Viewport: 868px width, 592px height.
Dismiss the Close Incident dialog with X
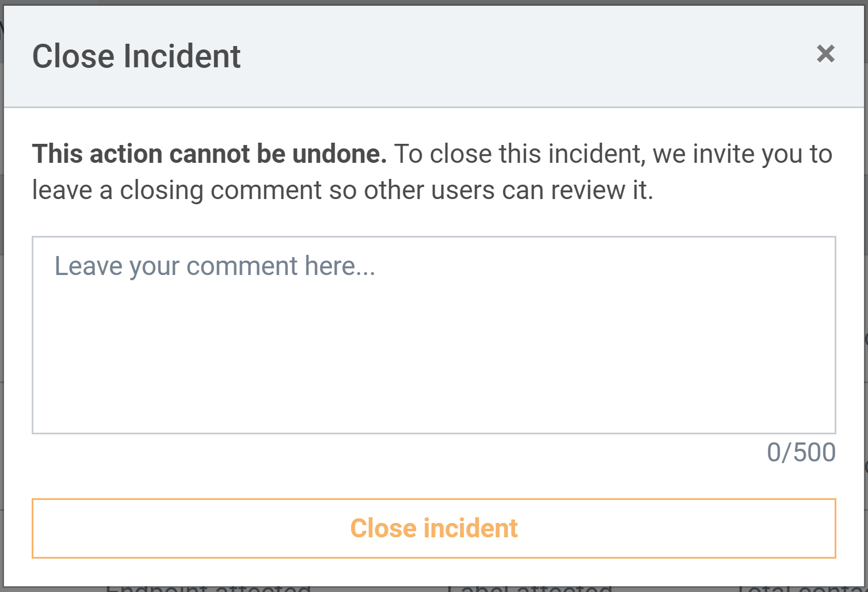(825, 54)
